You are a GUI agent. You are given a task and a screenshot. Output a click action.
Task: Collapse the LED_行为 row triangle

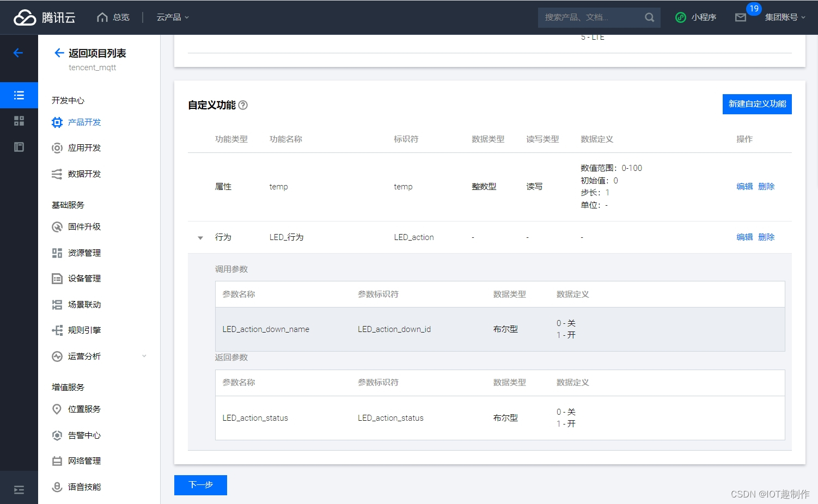200,238
